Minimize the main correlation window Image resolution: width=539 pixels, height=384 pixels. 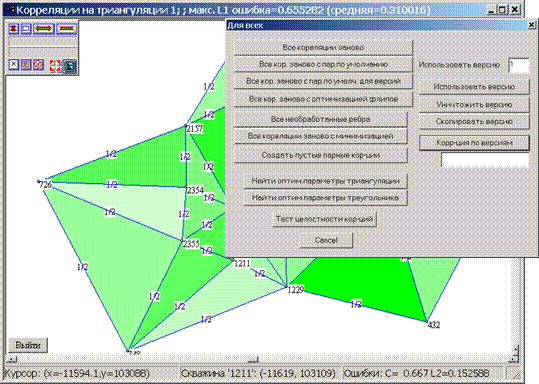(492, 10)
